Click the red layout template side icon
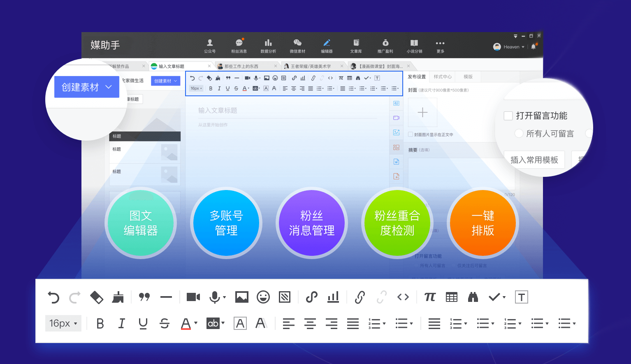Screen dimensions: 631x364 [x=397, y=147]
